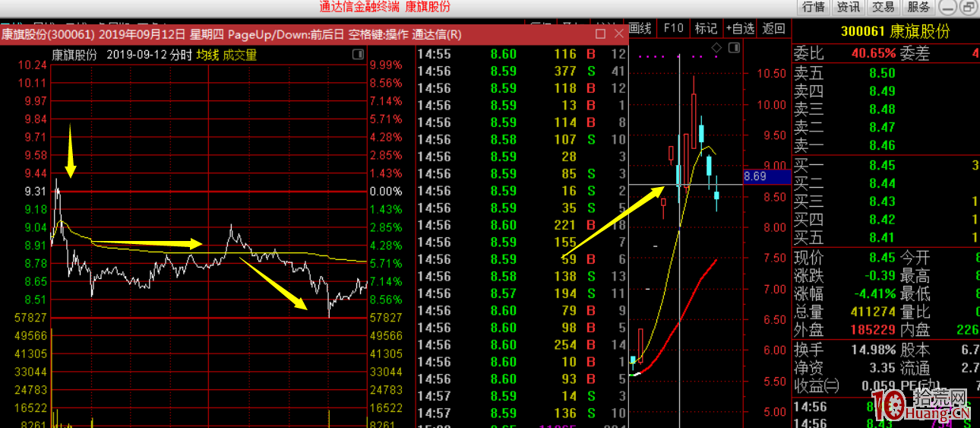Toggle side panel icon in intraday chart
The height and width of the screenshot is (428, 980).
(x=358, y=55)
